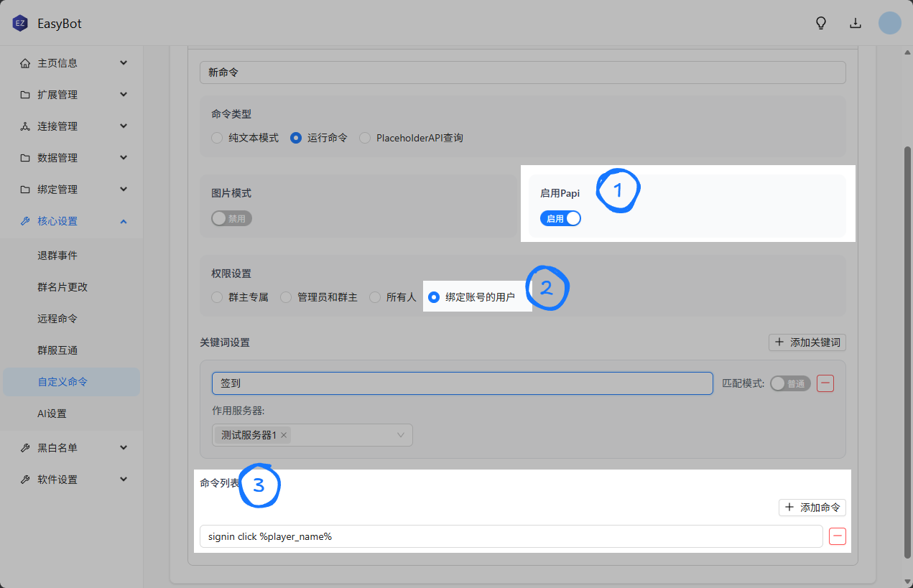
Task: Click the 添加关键词 button
Action: (x=807, y=342)
